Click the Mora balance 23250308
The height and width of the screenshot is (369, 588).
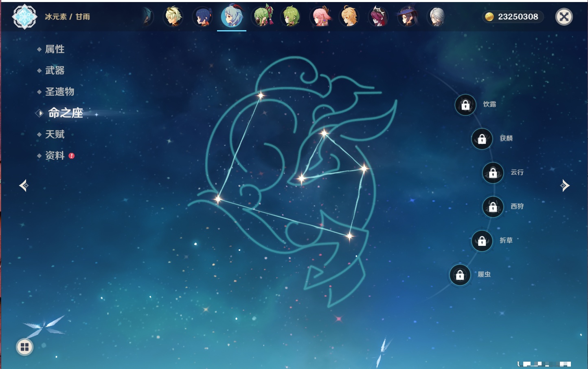[x=518, y=17]
